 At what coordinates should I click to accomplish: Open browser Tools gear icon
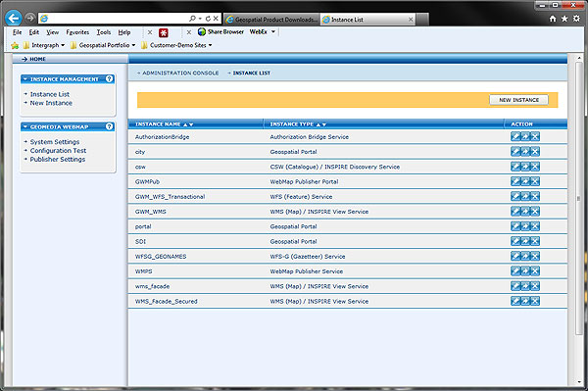577,19
